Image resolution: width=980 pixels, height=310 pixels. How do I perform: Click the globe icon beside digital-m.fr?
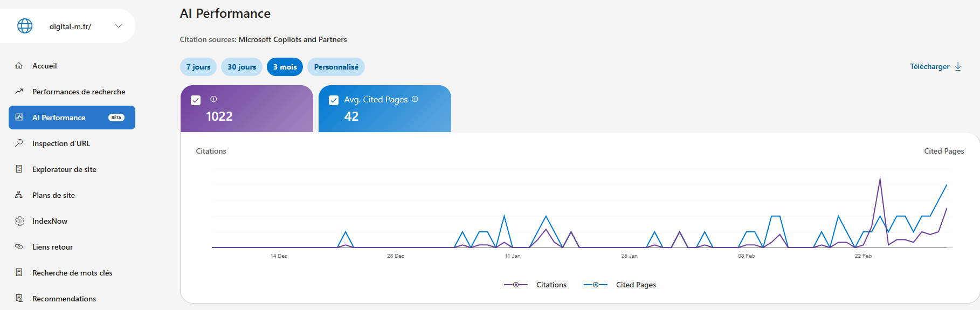pos(25,26)
